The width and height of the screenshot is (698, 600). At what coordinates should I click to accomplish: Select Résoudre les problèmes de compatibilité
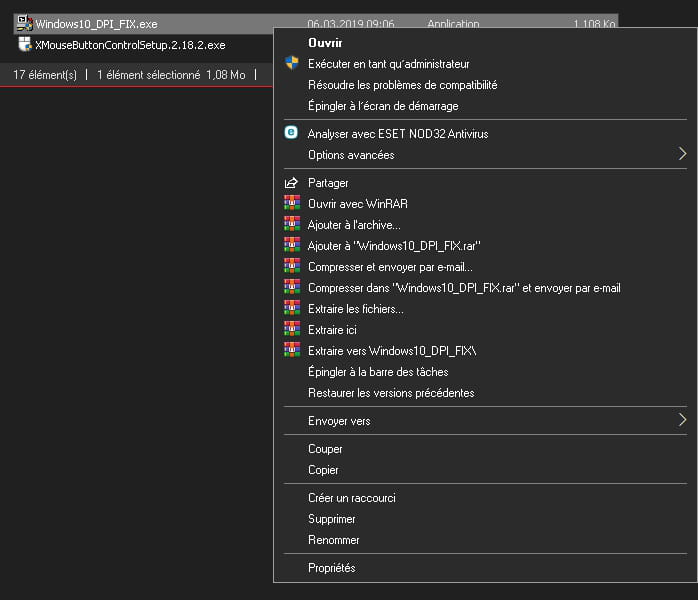click(485, 85)
